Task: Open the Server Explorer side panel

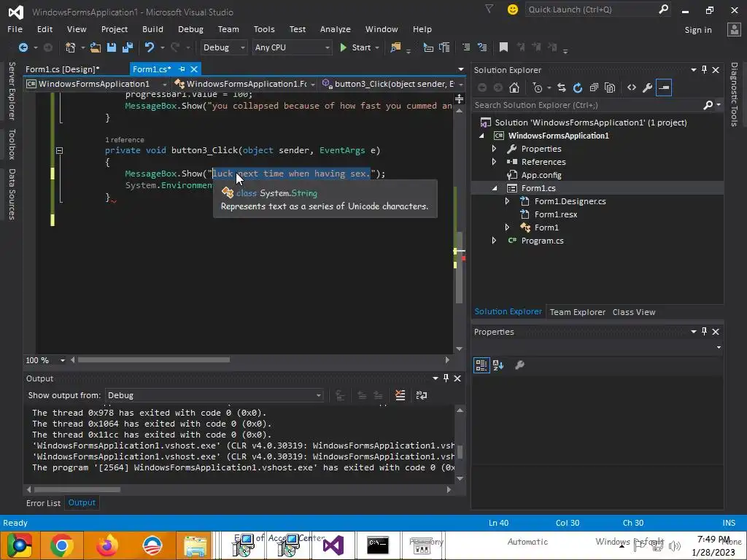Action: (x=12, y=90)
